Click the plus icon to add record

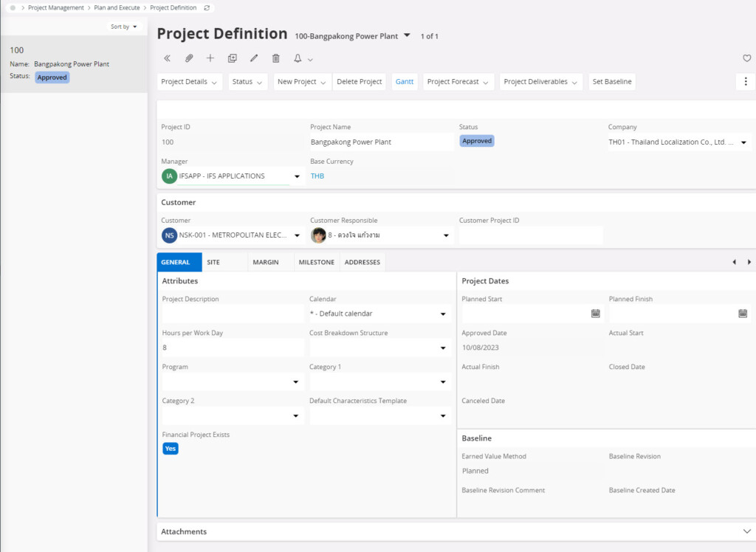point(210,58)
